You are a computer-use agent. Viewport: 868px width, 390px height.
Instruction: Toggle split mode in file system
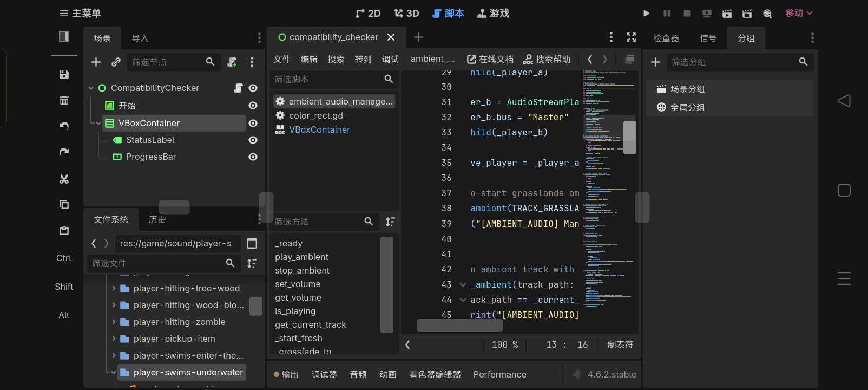coord(252,243)
